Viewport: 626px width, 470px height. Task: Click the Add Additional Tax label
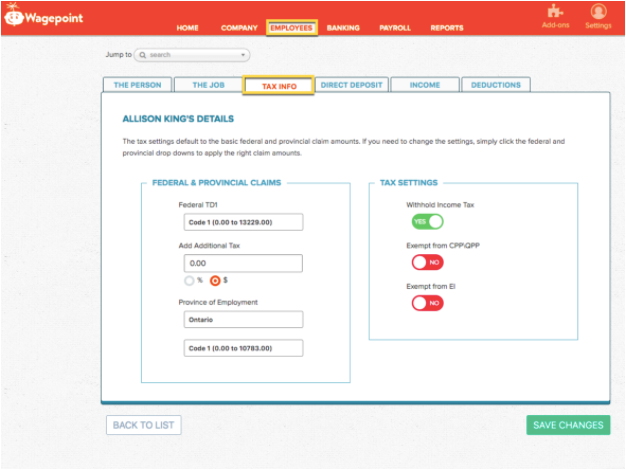tap(209, 246)
